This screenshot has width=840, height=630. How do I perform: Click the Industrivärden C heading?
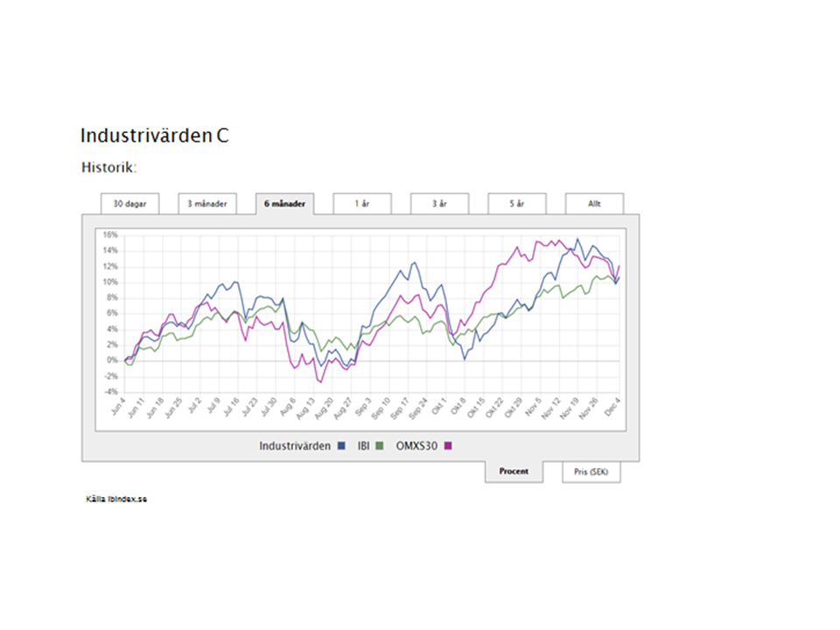point(154,136)
